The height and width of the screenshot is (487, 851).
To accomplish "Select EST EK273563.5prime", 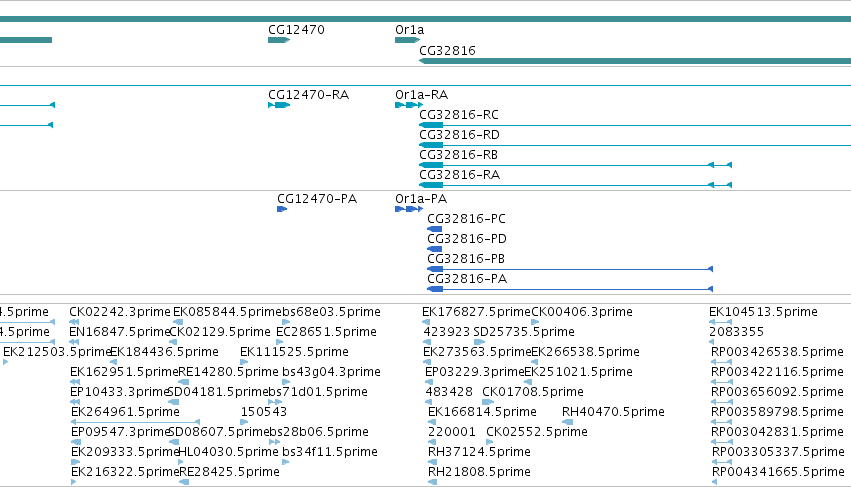I will pos(477,352).
